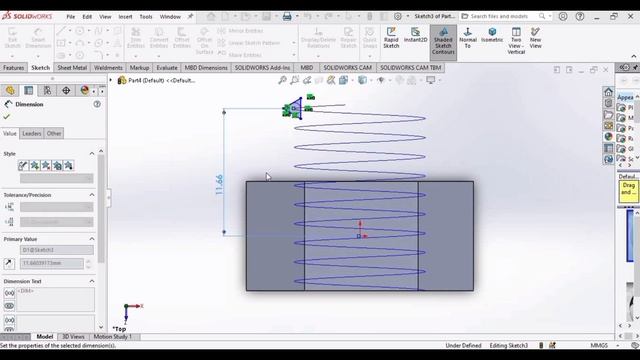This screenshot has height=360, width=640.
Task: Click the Print icon in the title bar toolbar
Action: point(287,16)
